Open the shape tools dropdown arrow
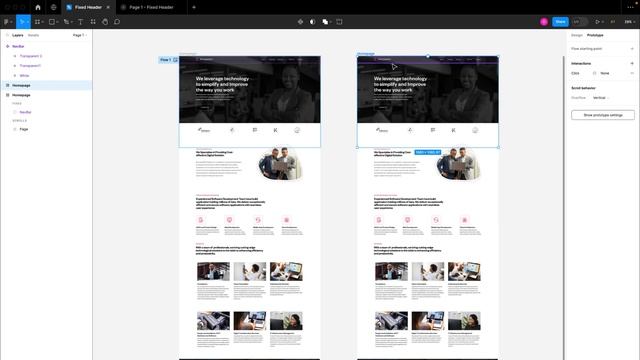The image size is (640, 360). click(58, 22)
